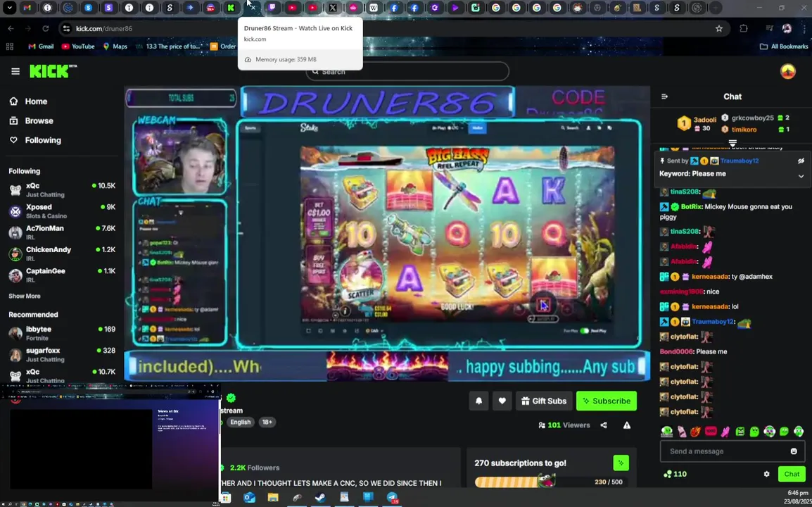Expand the chat leaderboard handle
The height and width of the screenshot is (507, 812).
(732, 142)
